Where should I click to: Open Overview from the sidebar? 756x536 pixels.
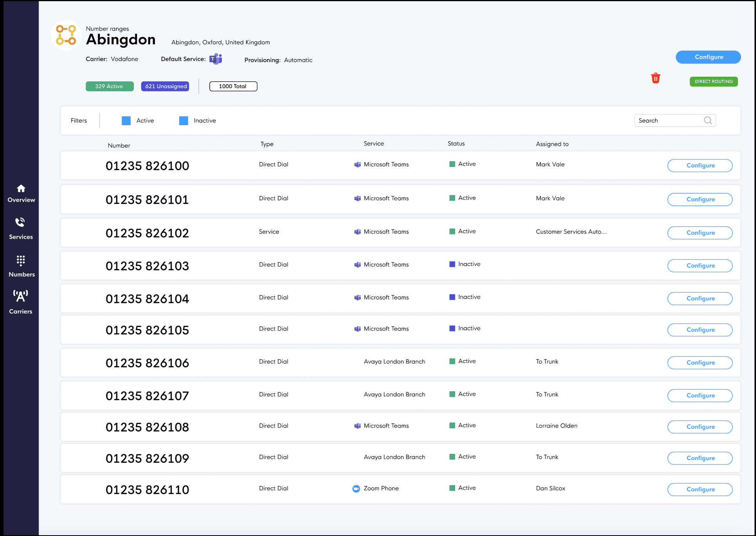click(21, 193)
